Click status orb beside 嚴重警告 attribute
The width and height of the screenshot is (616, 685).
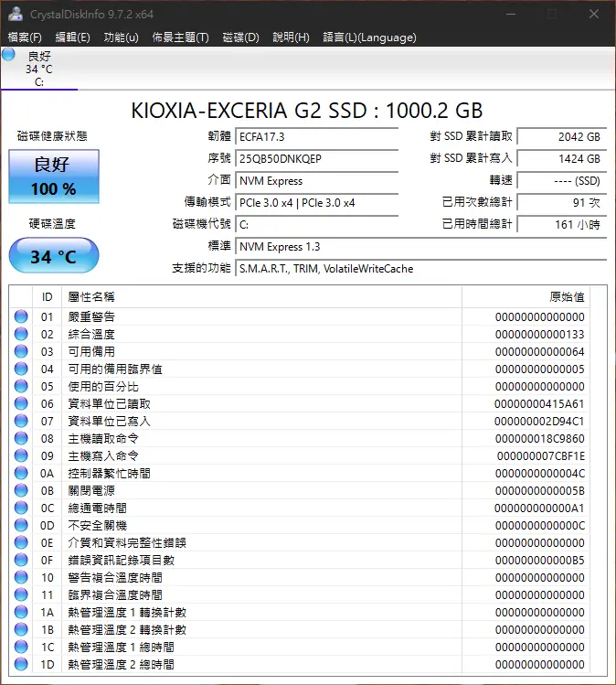click(x=21, y=316)
